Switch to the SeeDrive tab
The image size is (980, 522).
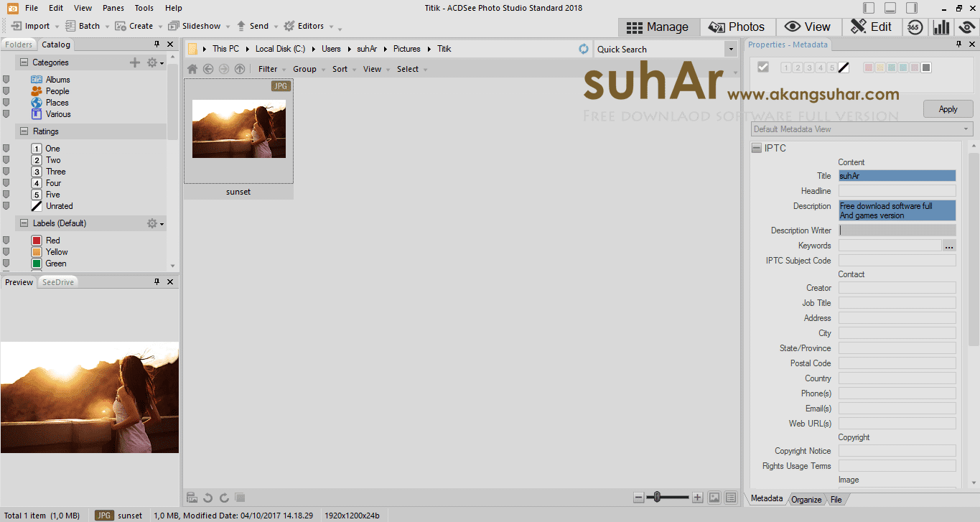click(x=57, y=282)
